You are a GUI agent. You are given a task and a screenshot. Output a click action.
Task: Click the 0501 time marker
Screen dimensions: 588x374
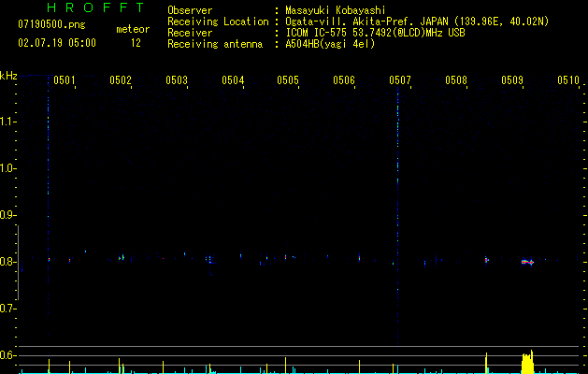(x=65, y=80)
